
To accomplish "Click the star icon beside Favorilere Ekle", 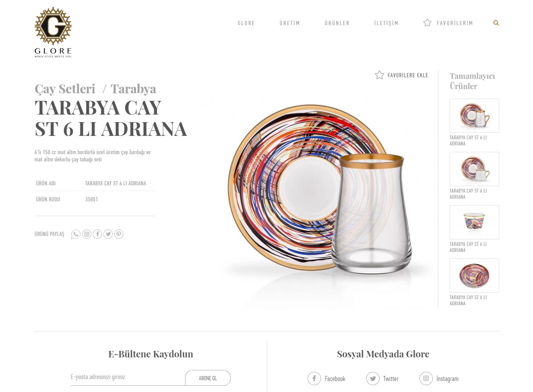I will tap(380, 75).
